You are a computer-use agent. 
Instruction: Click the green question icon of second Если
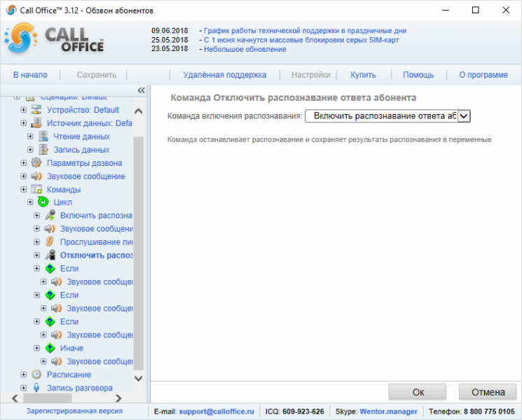[x=50, y=295]
